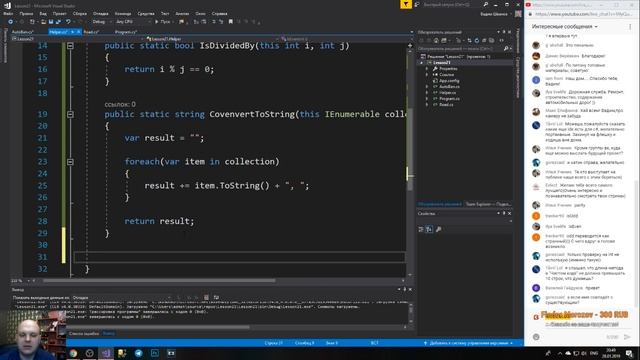Click the editor horizontal scrollbar
This screenshot has height=360, width=640.
pyautogui.click(x=159, y=281)
